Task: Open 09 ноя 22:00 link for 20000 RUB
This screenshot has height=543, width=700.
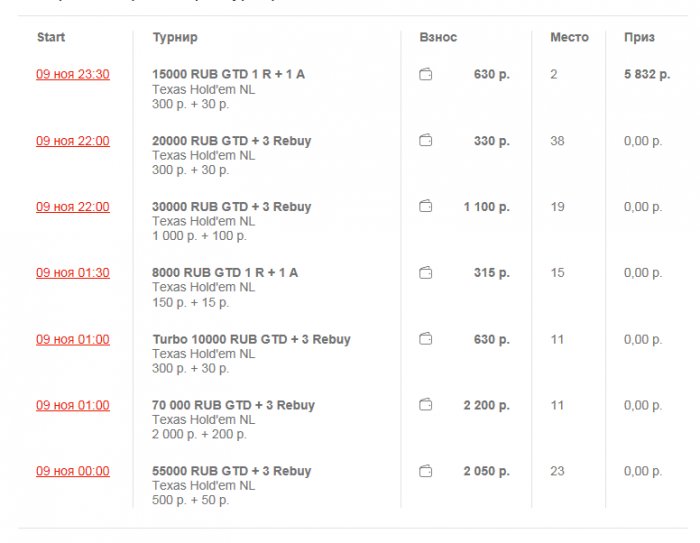Action: click(x=73, y=141)
